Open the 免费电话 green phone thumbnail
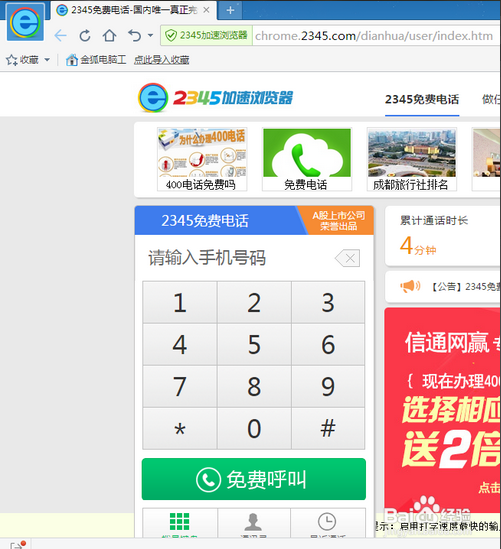The height and width of the screenshot is (549, 501). coord(307,159)
